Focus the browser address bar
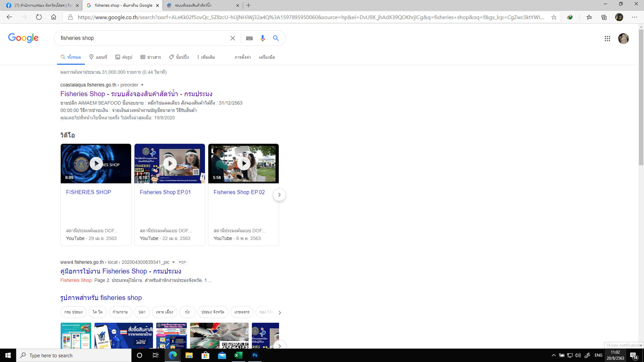Viewport: 644px width, 362px height. tap(311, 17)
